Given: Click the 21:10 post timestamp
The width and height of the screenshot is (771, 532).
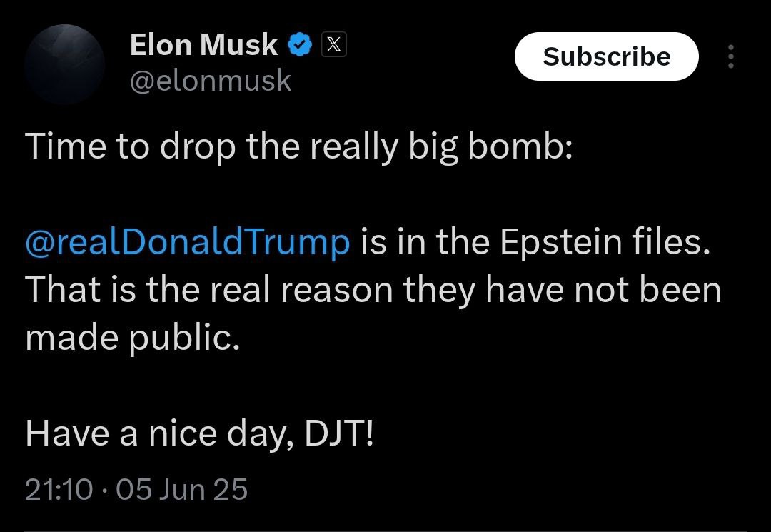Looking at the screenshot, I should coord(59,489).
